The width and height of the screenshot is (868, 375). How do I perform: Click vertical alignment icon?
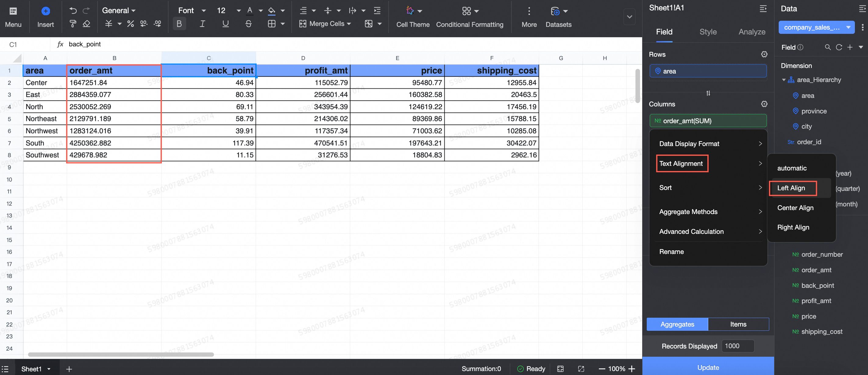[x=328, y=11]
